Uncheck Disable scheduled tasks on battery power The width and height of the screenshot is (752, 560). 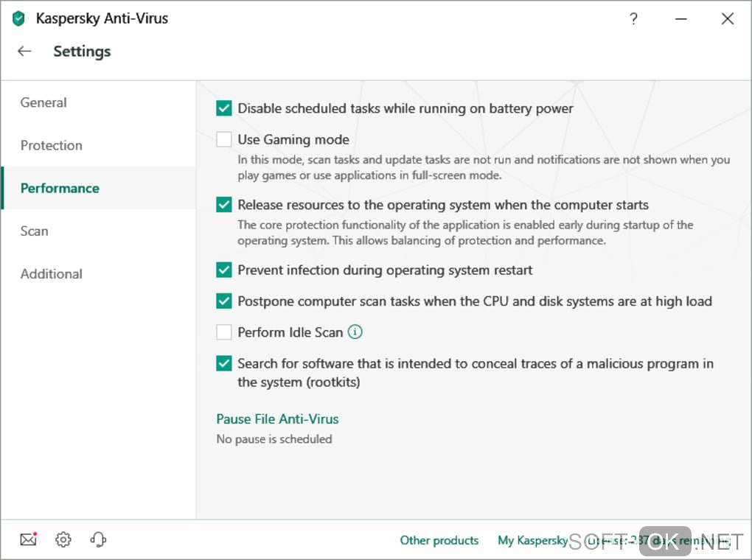coord(224,109)
